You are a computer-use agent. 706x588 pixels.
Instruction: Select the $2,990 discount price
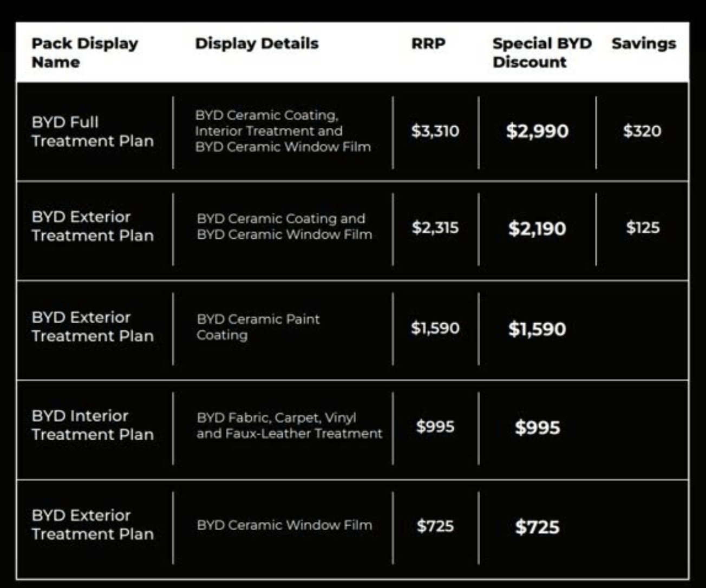[537, 131]
